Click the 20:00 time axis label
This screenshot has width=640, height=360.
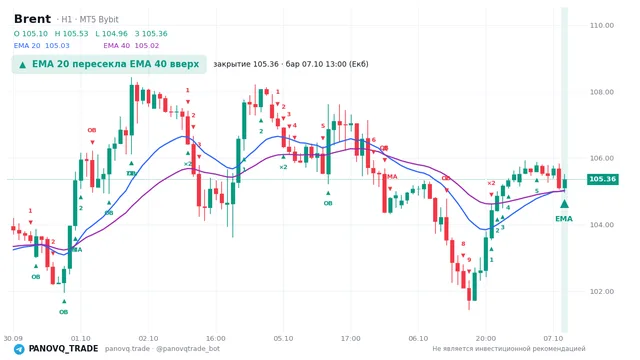pyautogui.click(x=486, y=338)
